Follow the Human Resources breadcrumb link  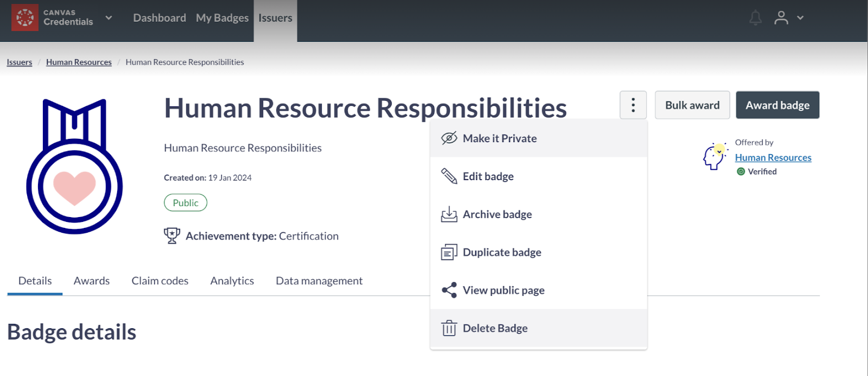point(79,62)
